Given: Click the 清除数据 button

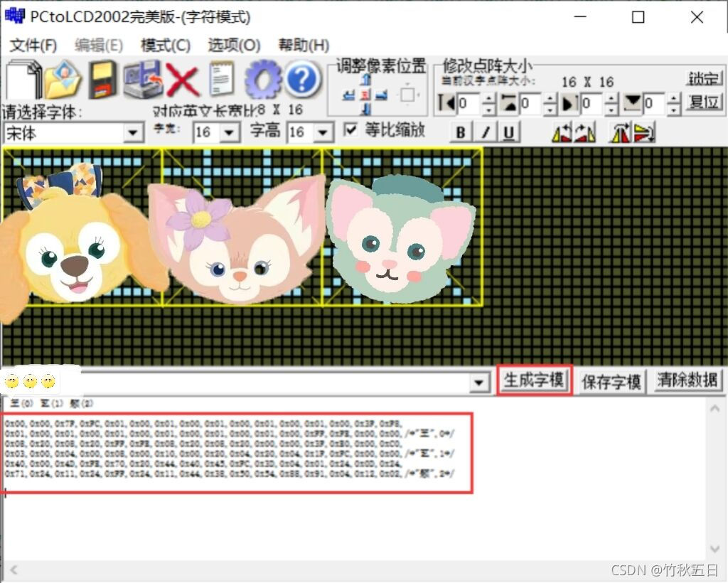Looking at the screenshot, I should (x=687, y=380).
